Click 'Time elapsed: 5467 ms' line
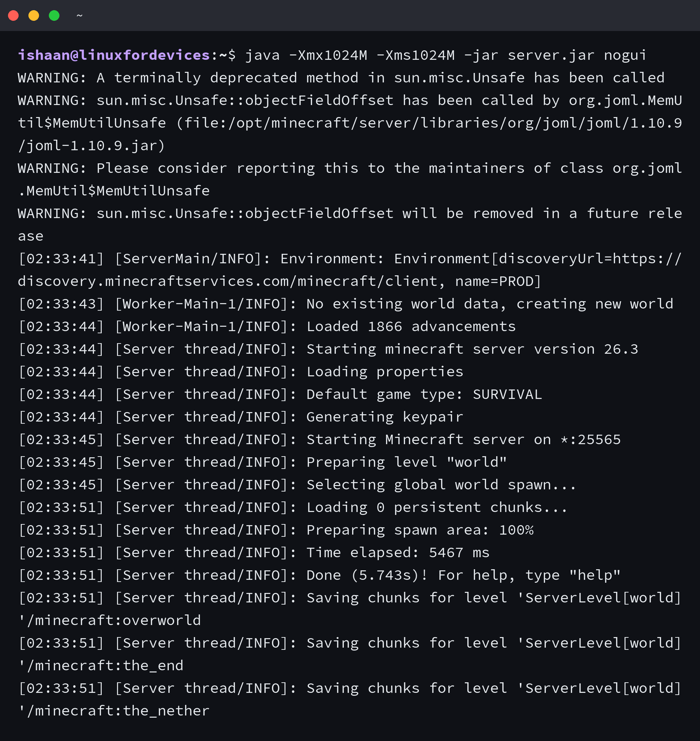700x741 pixels. coord(254,552)
